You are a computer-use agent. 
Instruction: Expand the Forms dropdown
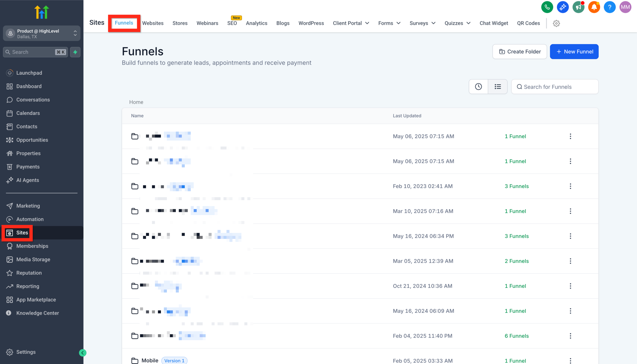389,23
